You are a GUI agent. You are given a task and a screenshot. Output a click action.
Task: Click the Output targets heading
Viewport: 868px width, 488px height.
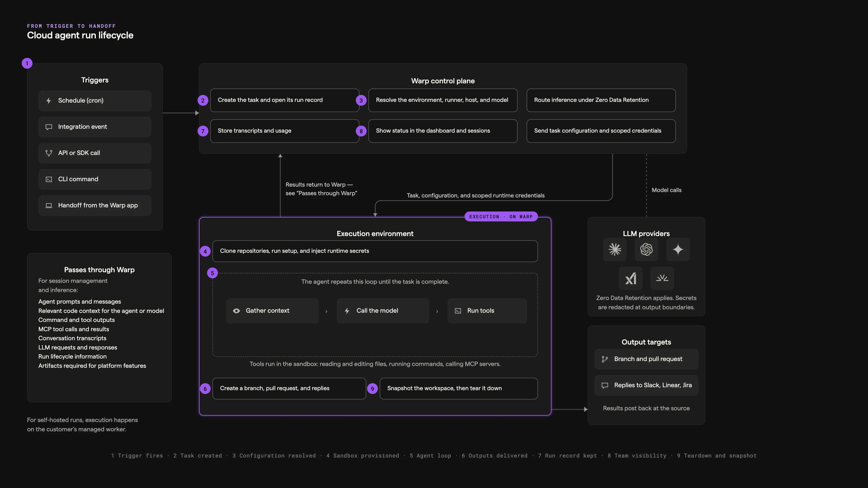pos(646,342)
